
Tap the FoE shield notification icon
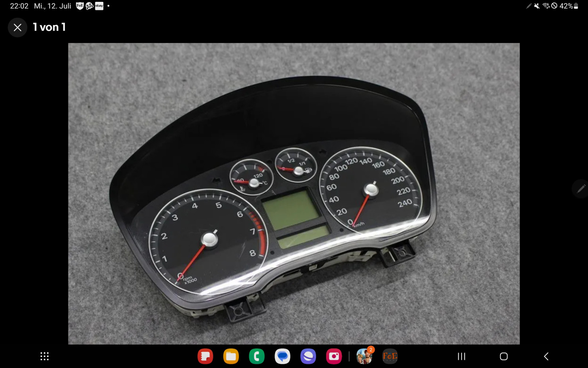pos(80,6)
